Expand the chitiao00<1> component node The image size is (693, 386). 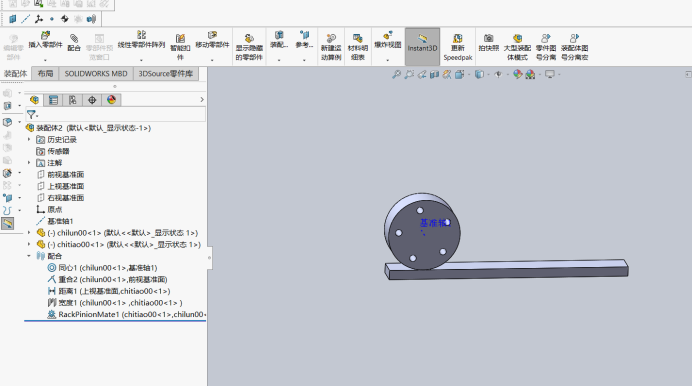click(29, 244)
